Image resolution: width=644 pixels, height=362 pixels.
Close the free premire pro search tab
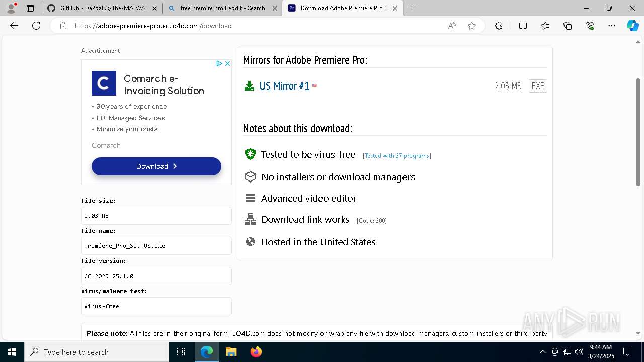tap(275, 8)
